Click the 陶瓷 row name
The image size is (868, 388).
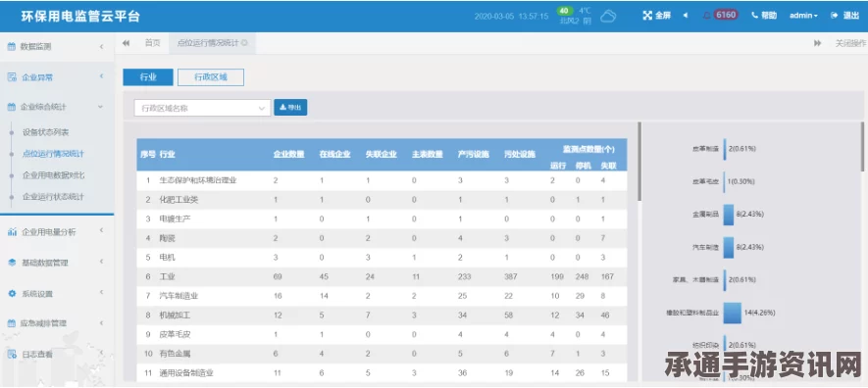pyautogui.click(x=167, y=238)
